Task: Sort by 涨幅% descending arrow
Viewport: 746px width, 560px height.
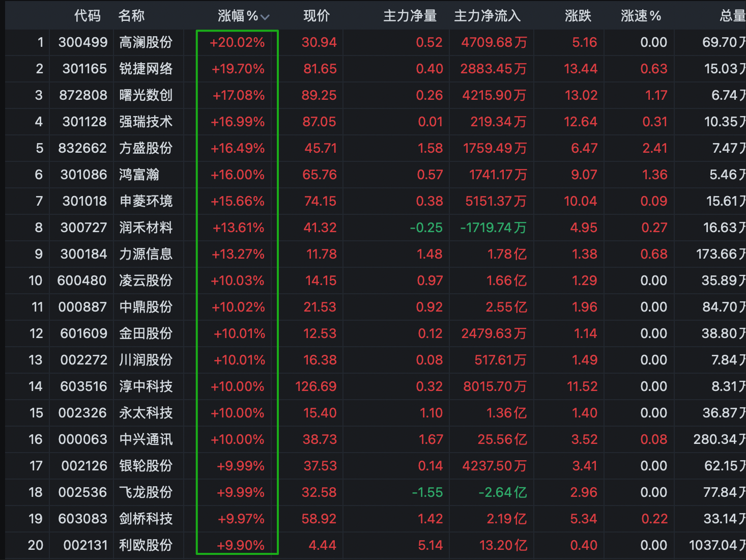Action: click(x=265, y=17)
